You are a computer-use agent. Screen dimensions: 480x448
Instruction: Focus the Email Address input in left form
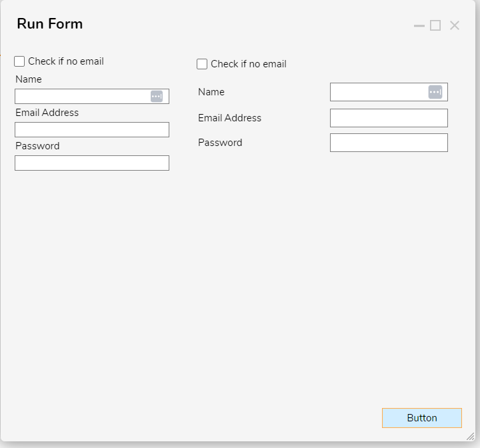[x=92, y=129]
